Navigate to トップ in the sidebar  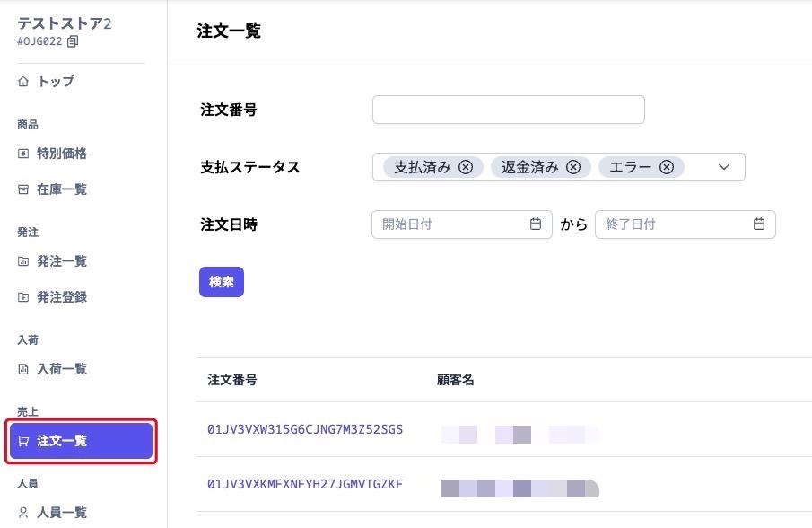[56, 82]
